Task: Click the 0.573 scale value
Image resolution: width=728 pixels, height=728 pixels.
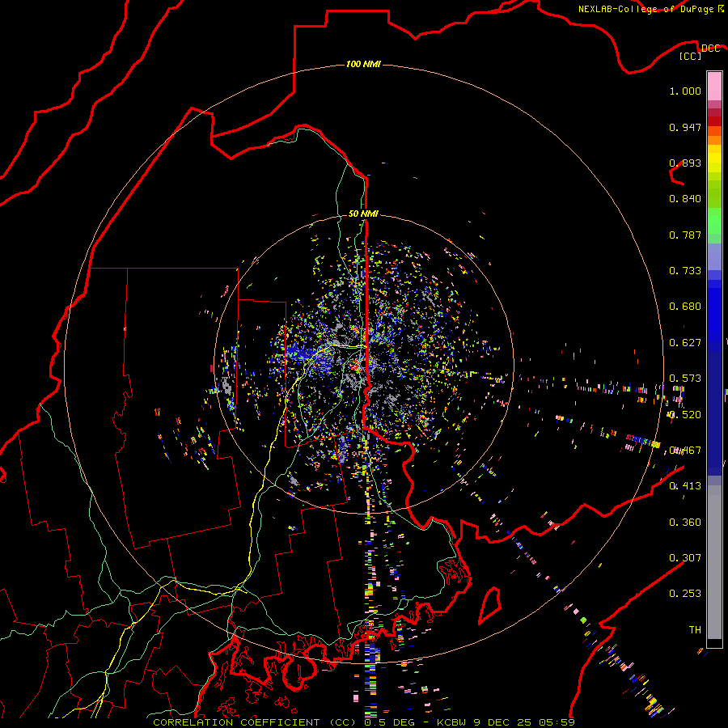Action: 685,379
